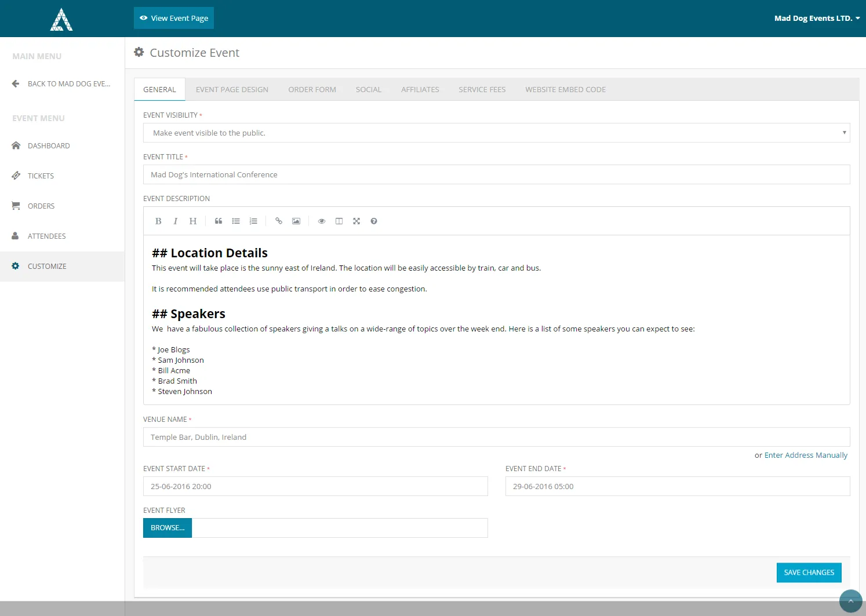Insert a heading into the event description

[x=192, y=221]
